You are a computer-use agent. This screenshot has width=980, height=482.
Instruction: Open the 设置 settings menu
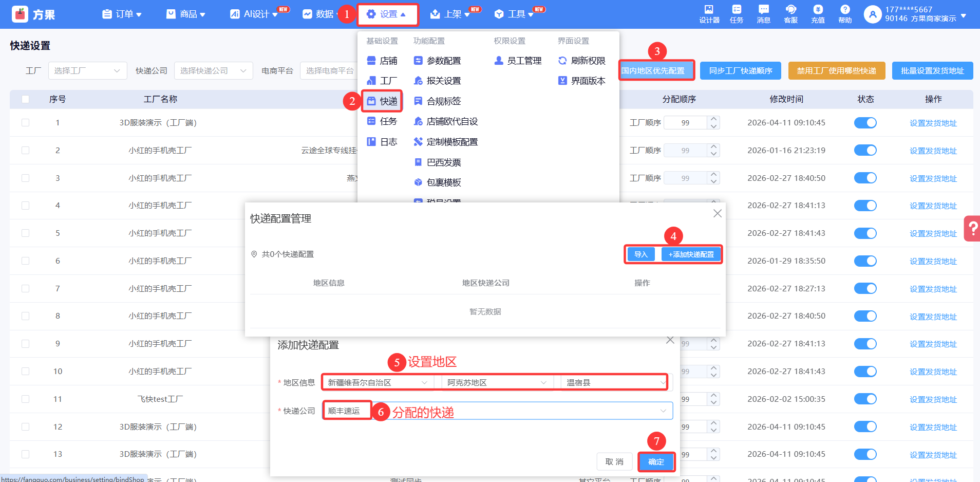(388, 14)
